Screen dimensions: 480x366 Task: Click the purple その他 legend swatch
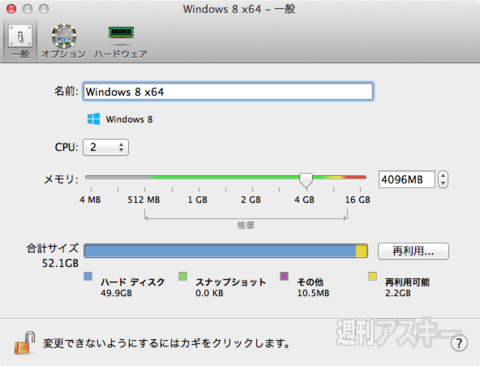click(284, 276)
